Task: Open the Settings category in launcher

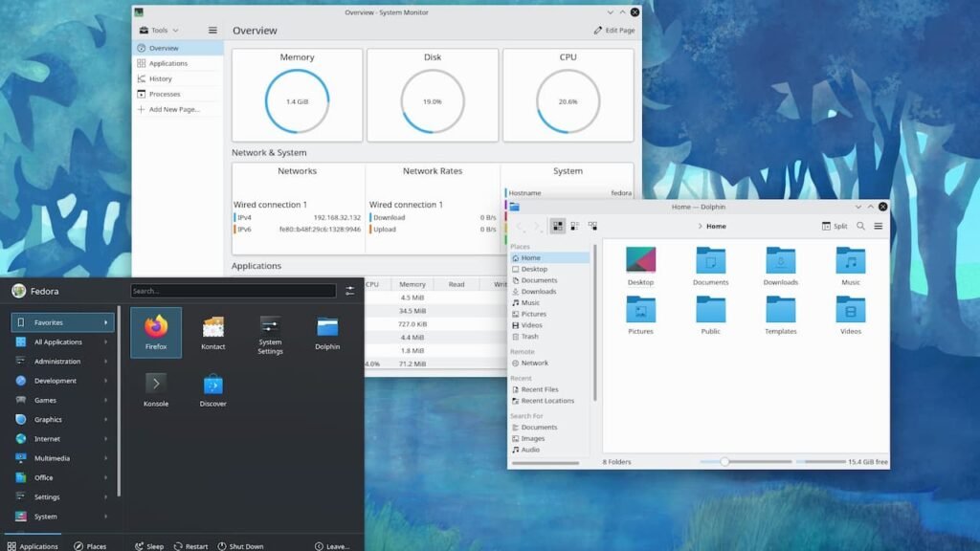Action: (x=62, y=496)
